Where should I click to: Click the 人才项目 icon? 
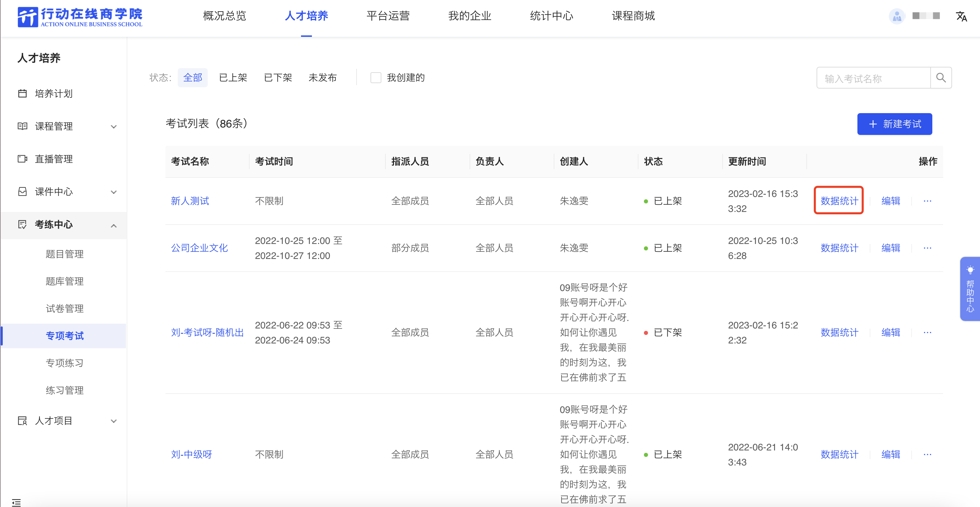(x=22, y=420)
